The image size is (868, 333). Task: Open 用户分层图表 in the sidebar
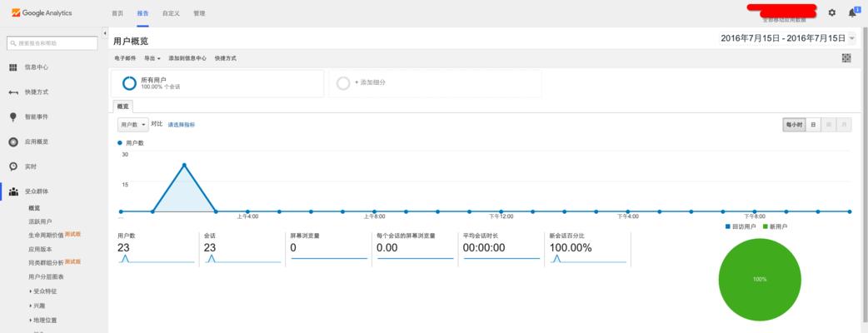tap(46, 277)
